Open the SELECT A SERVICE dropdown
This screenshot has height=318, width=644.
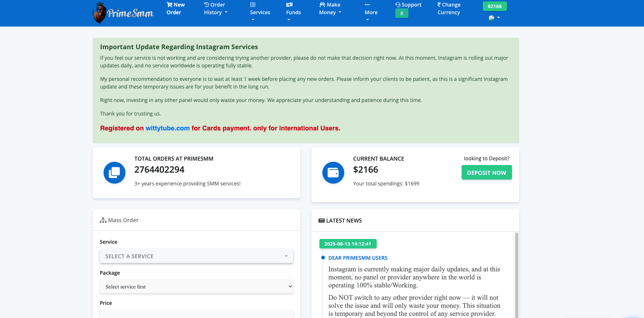[196, 256]
